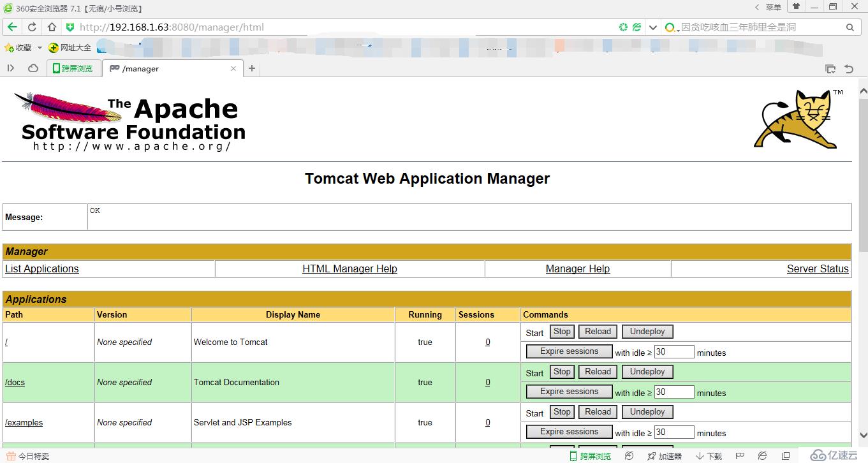
Task: Undeploy the /examples application
Action: point(647,412)
